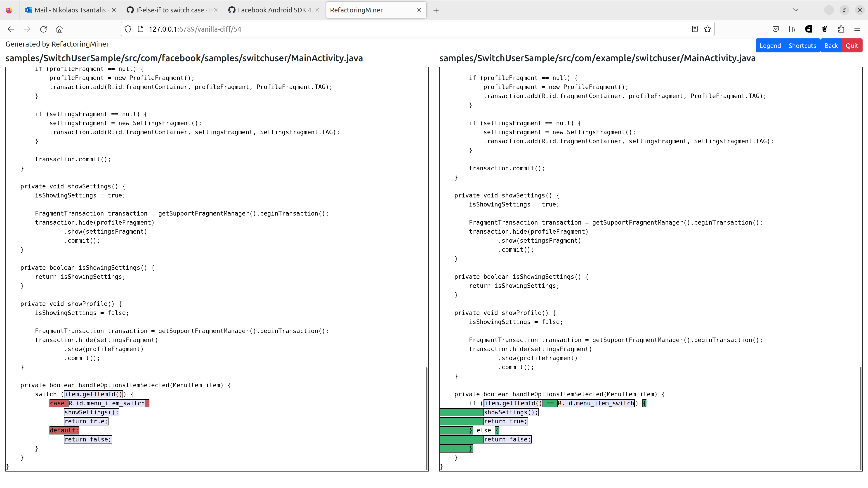Open a new browser tab
Image resolution: width=868 pixels, height=488 pixels.
436,10
